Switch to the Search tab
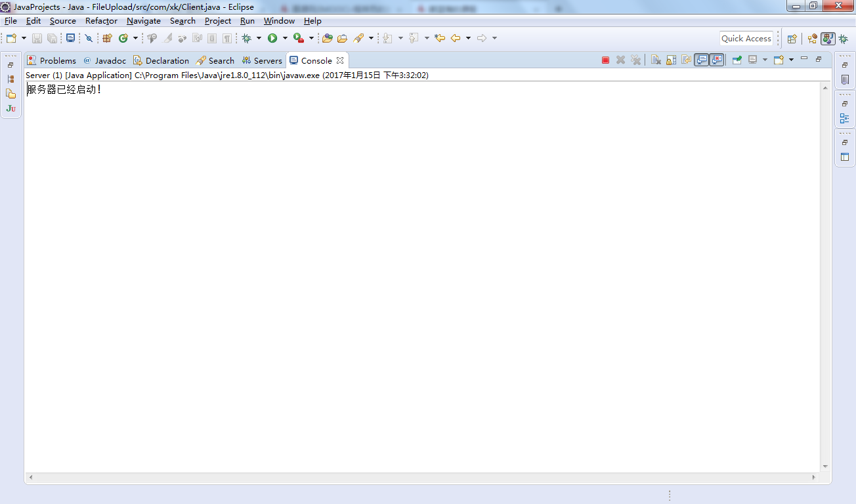The image size is (856, 504). pos(215,60)
